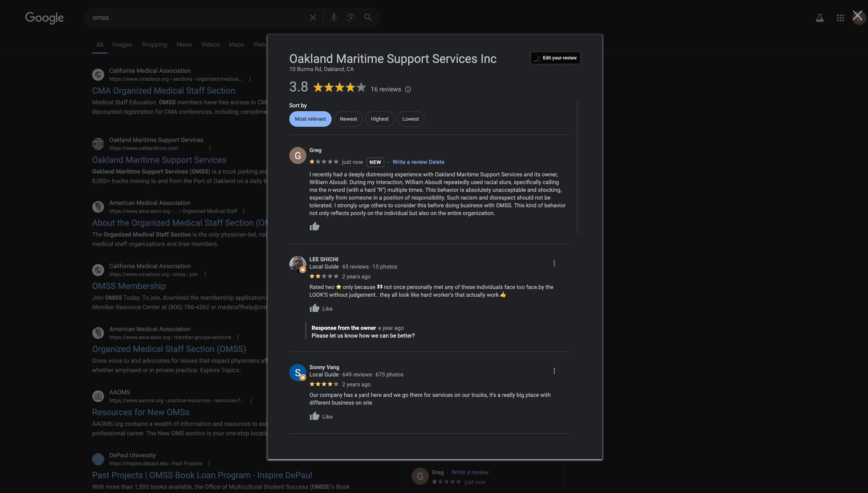Click oaklandmss.com site favicon
Screen dimensions: 868x493
(x=98, y=144)
